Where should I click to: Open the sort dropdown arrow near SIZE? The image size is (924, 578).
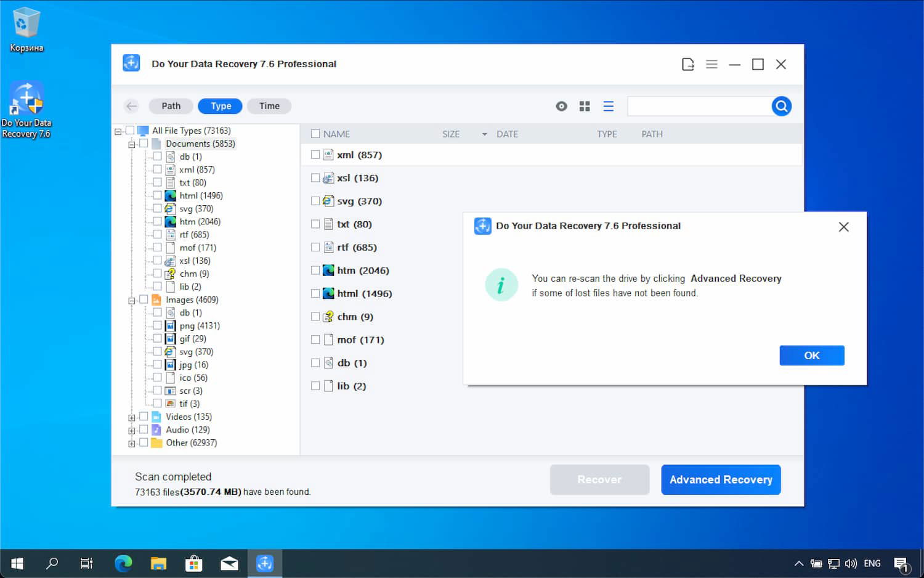tap(484, 134)
